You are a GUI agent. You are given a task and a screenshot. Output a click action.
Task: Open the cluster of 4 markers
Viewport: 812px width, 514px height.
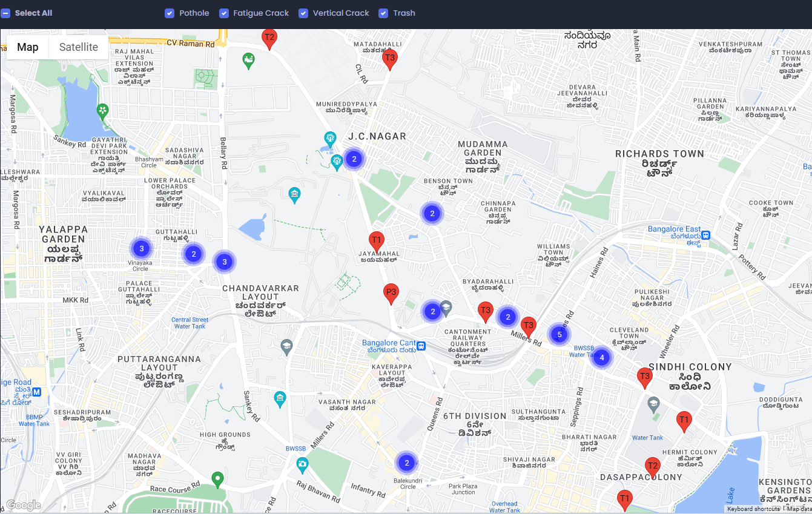[601, 357]
